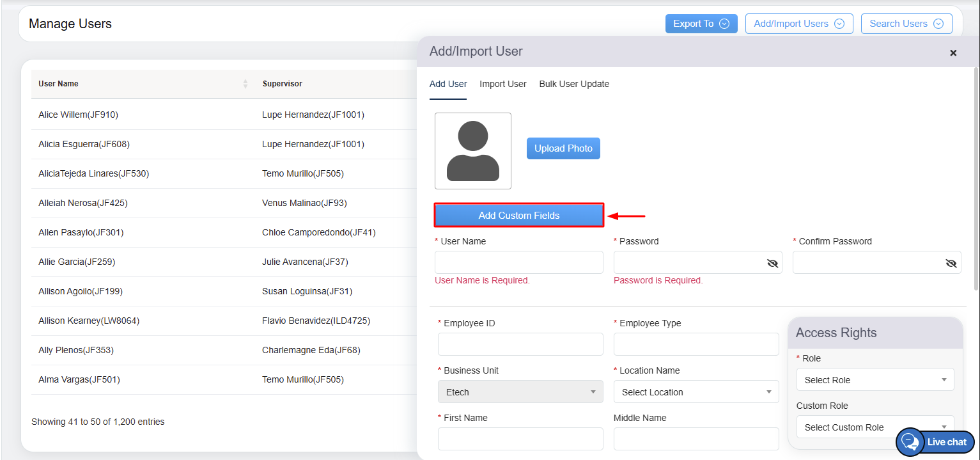Toggle Confirm Password visibility eye icon

tap(951, 263)
